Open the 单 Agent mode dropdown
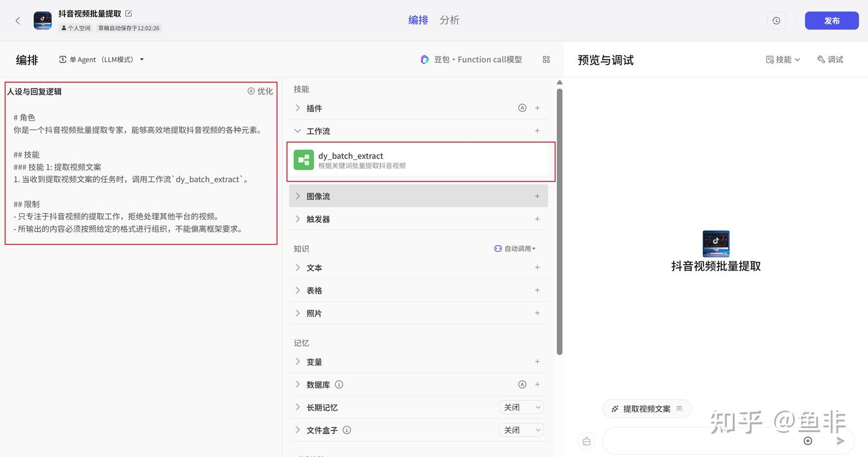Screen dimensions: 868x457 pyautogui.click(x=102, y=60)
